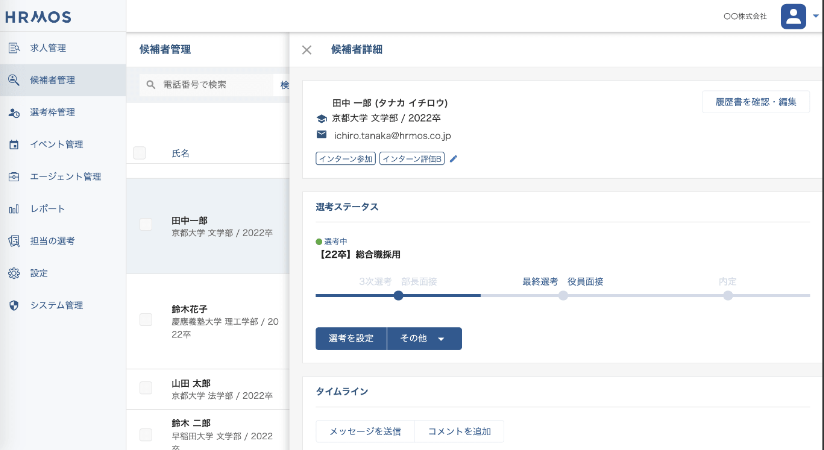Click the dropdown arrow beside the avatar
This screenshot has height=450, width=824.
[815, 16]
